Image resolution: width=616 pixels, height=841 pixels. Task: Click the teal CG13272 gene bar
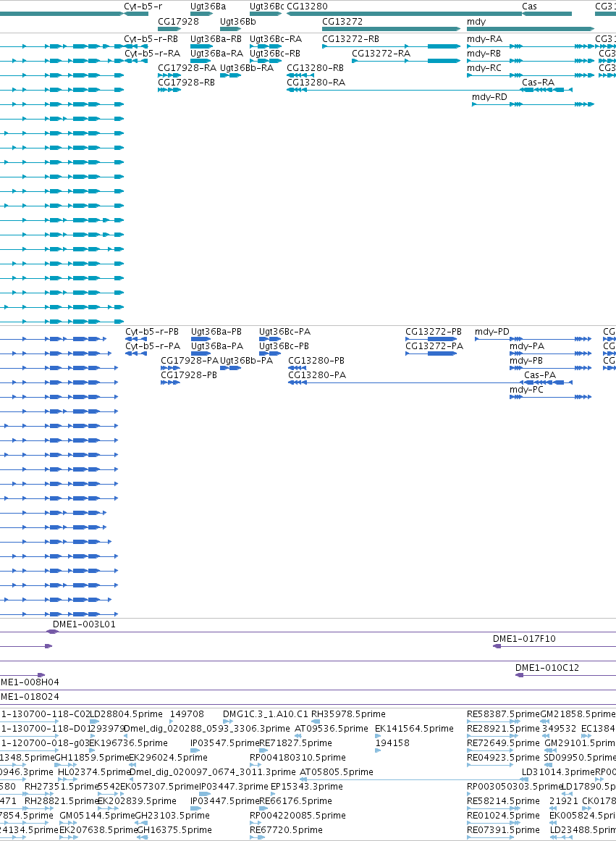point(391,29)
